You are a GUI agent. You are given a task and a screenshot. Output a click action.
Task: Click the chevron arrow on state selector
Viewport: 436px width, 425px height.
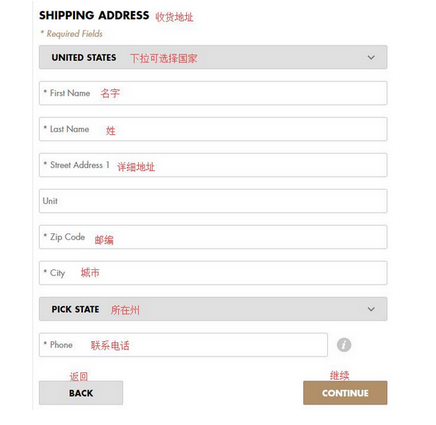point(371,309)
